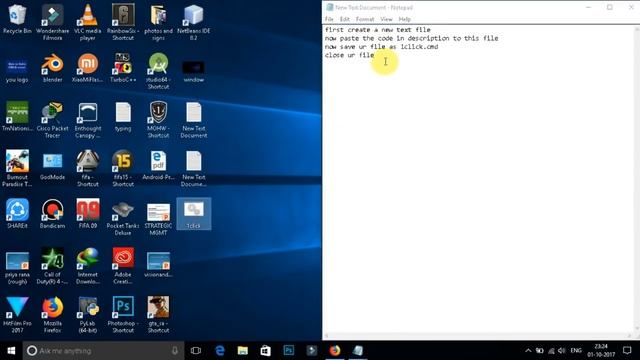Select the Mozilla Firefox desktop icon
The width and height of the screenshot is (640, 360).
point(52,314)
